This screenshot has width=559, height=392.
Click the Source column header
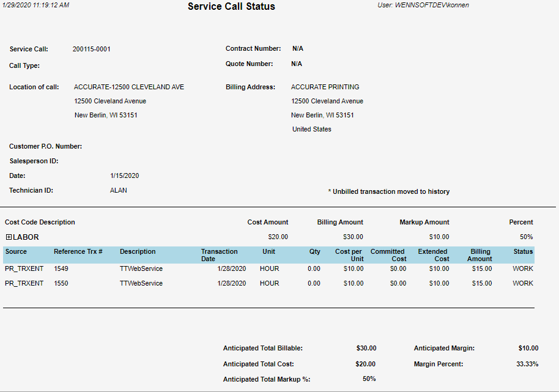16,251
